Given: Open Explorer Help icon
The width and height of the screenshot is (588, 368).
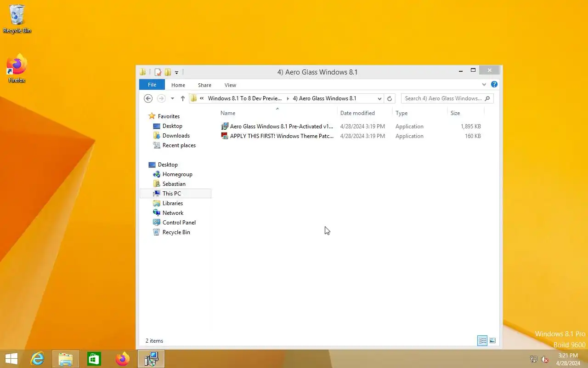Looking at the screenshot, I should coord(494,84).
